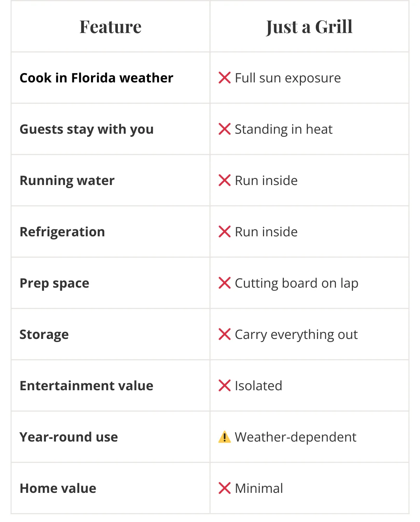Select the Prep space row label
The height and width of the screenshot is (522, 420).
click(54, 283)
